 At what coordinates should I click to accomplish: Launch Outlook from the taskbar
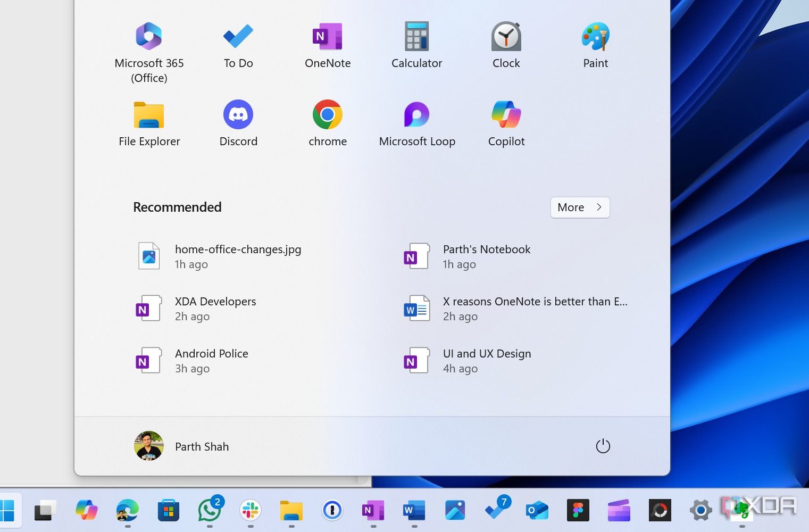pos(537,511)
